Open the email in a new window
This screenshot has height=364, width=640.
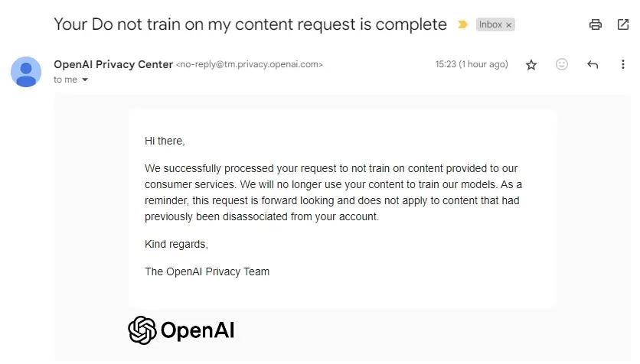click(623, 24)
